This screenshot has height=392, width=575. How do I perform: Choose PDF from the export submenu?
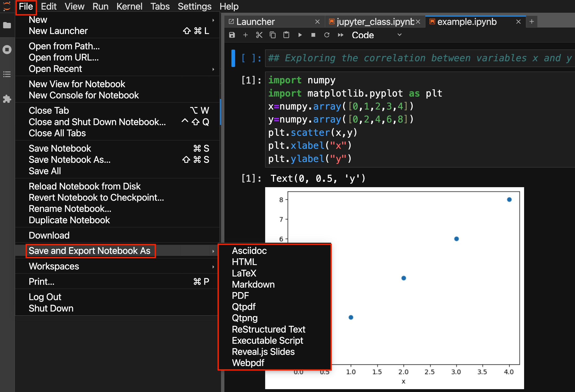click(240, 296)
